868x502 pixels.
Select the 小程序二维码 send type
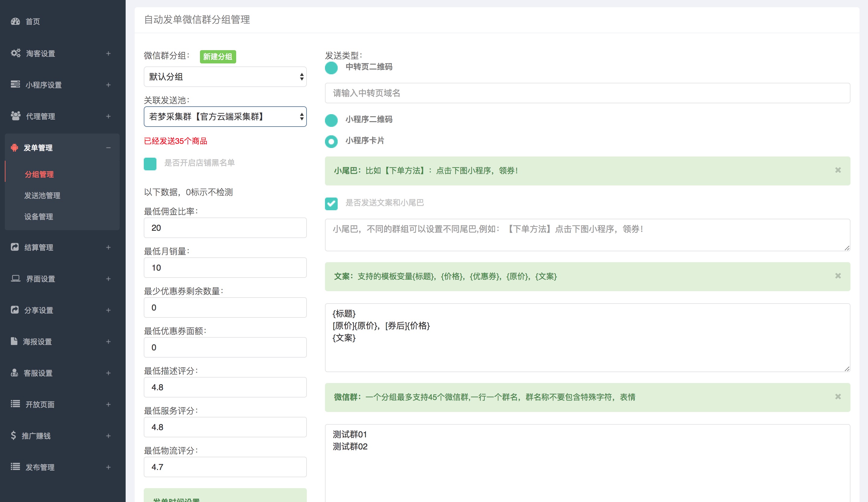click(x=331, y=120)
